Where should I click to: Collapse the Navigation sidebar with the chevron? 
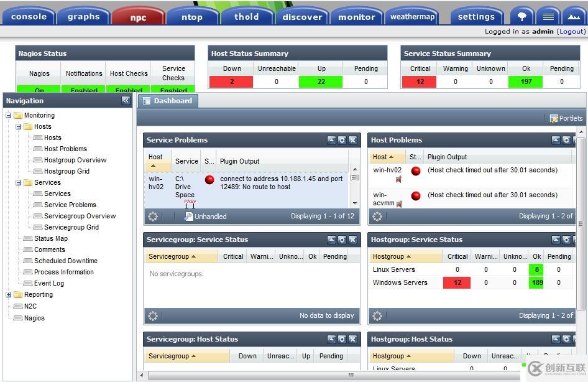[126, 100]
